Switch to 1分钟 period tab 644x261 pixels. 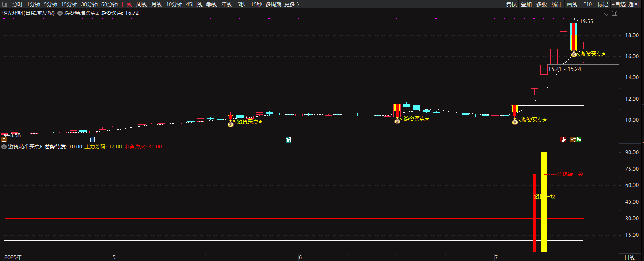pos(33,4)
